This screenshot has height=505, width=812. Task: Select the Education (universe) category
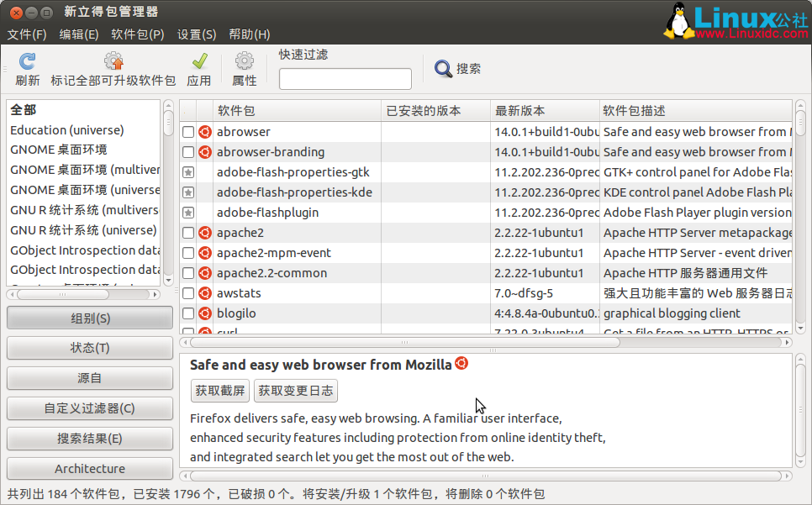(66, 130)
